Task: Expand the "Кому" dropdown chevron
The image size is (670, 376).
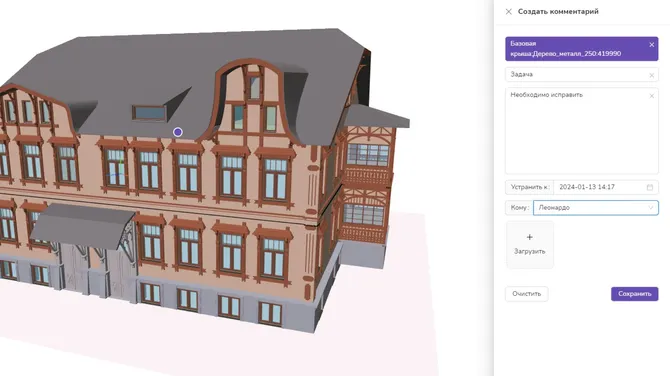Action: click(651, 208)
